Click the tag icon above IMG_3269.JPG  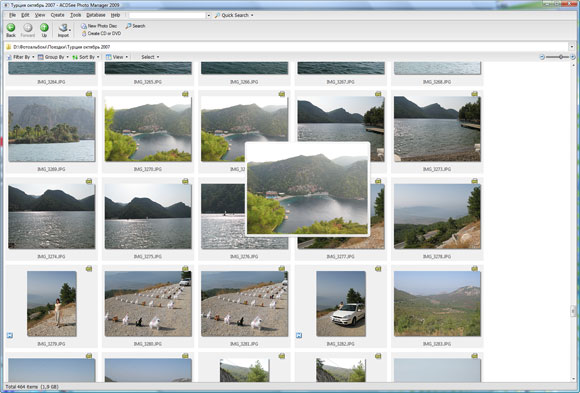(89, 94)
